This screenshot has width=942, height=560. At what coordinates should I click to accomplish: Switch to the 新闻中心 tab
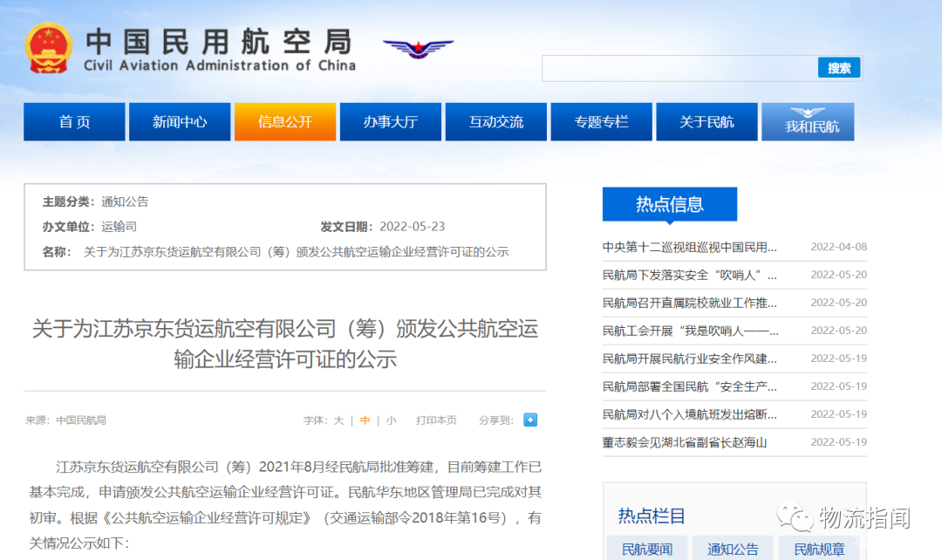[x=180, y=121]
